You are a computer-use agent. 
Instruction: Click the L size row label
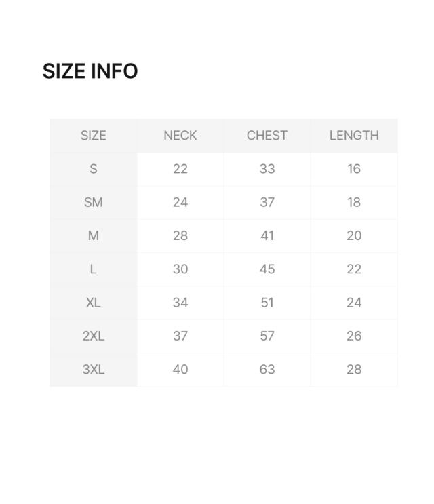click(x=94, y=269)
